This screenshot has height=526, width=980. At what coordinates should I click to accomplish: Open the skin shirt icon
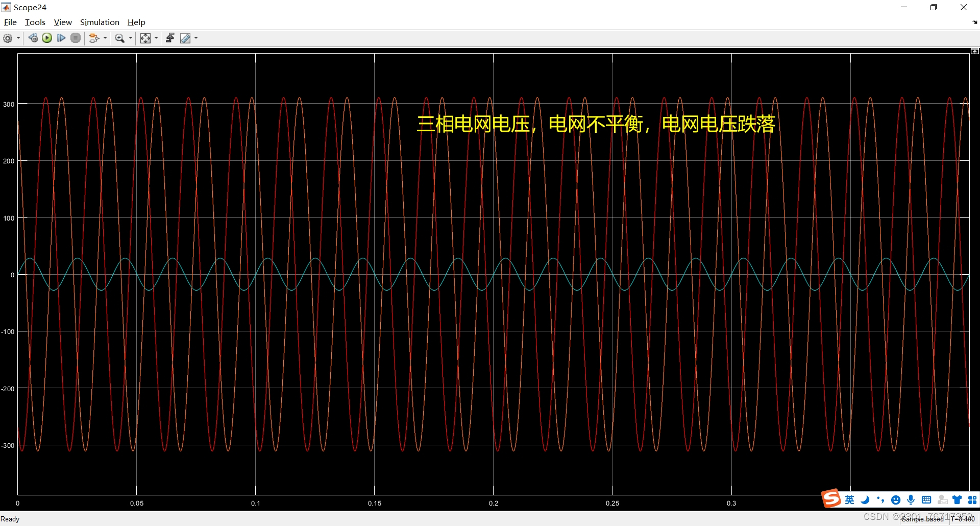tap(957, 500)
